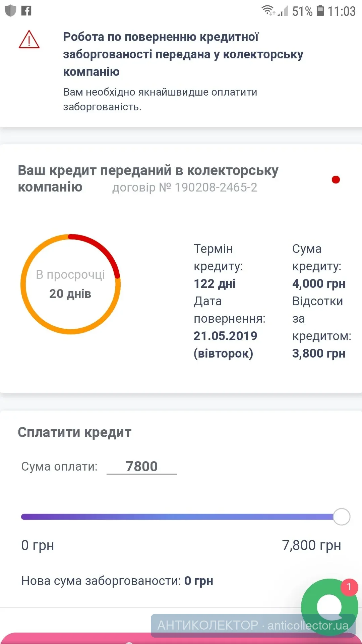The image size is (362, 644).
Task: Tap the clock showing 11:03
Action: [341, 11]
